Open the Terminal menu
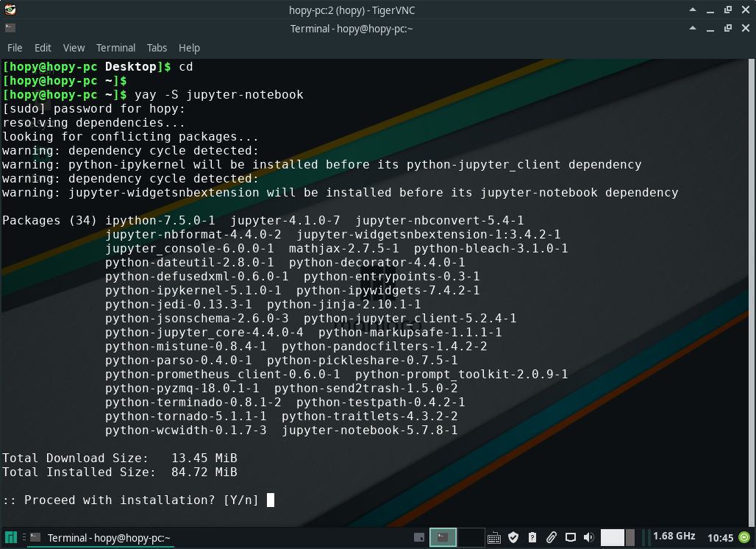This screenshot has width=756, height=549. 115,48
